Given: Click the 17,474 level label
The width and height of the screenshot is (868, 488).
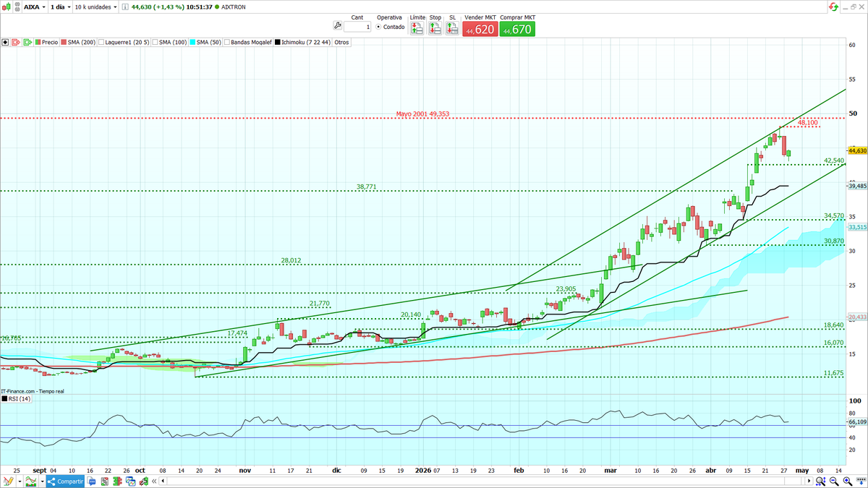Looking at the screenshot, I should tap(237, 333).
